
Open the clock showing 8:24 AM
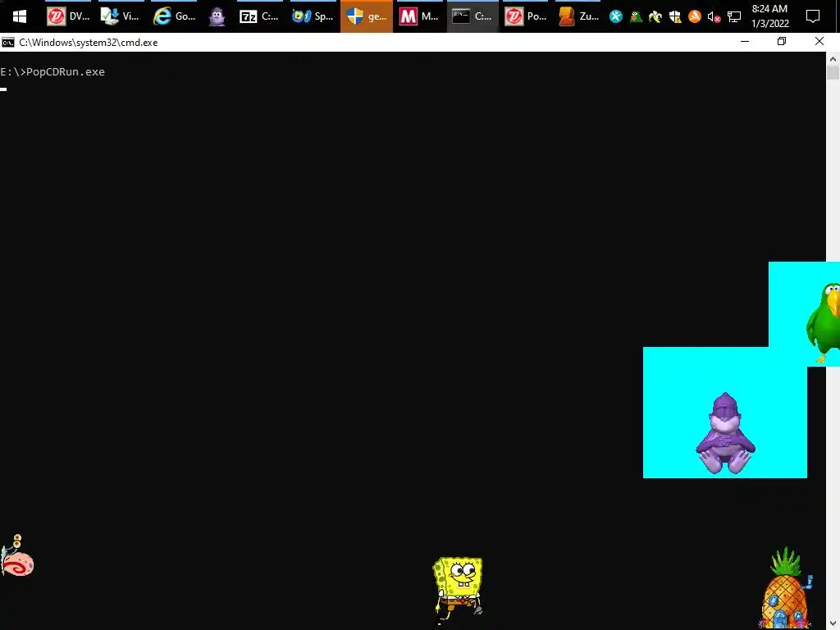[x=769, y=16]
